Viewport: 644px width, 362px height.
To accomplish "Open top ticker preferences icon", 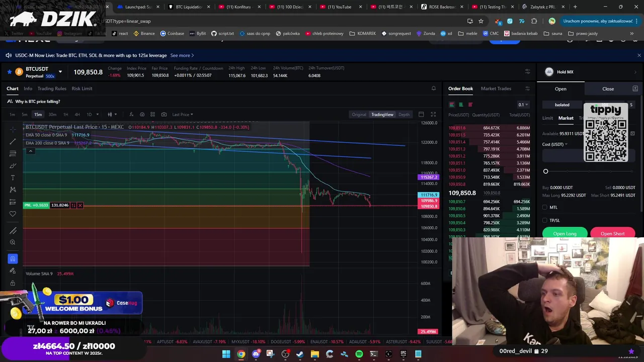I will [527, 71].
